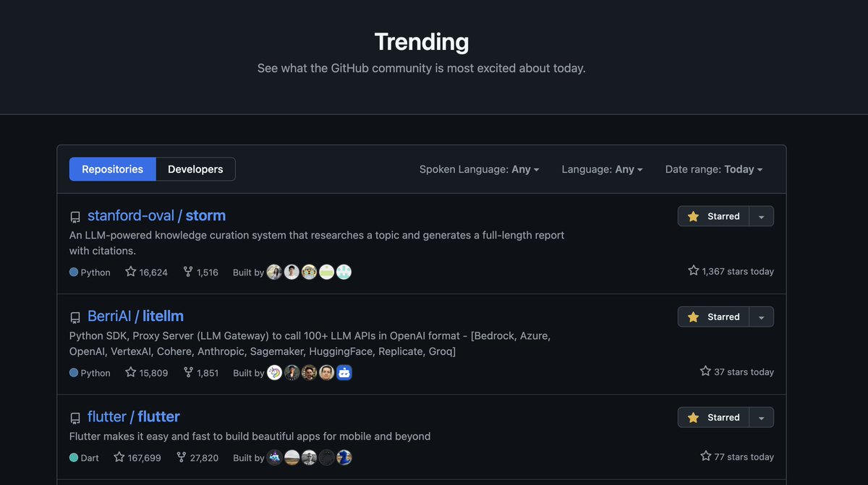This screenshot has height=485, width=868.
Task: Open the BerriAI / litellm repository link
Action: [135, 316]
